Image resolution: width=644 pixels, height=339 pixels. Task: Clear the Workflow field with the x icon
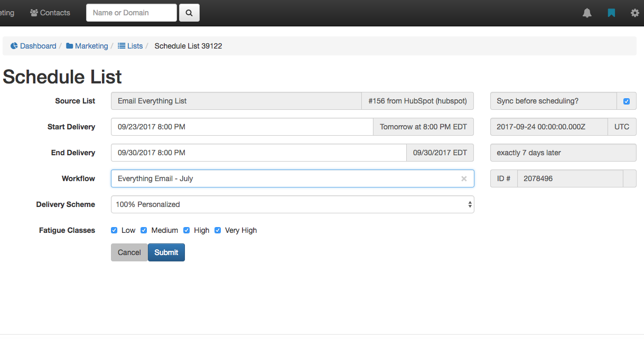pos(464,179)
